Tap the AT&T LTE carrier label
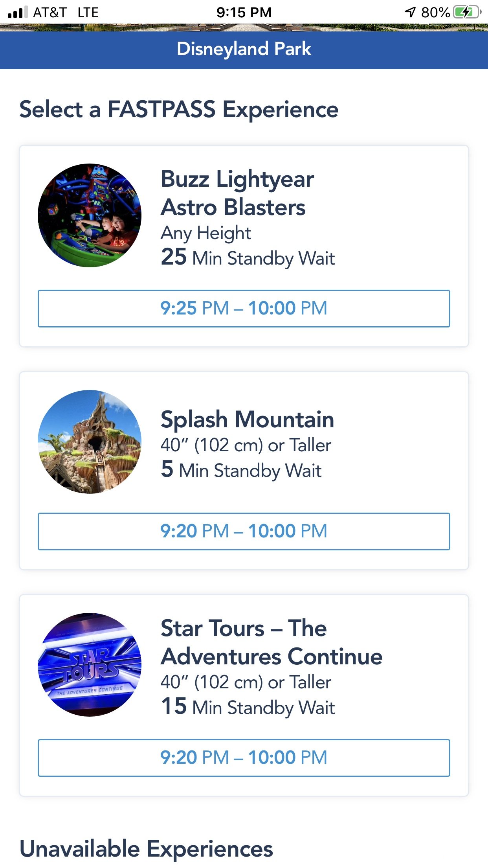 coord(66,13)
